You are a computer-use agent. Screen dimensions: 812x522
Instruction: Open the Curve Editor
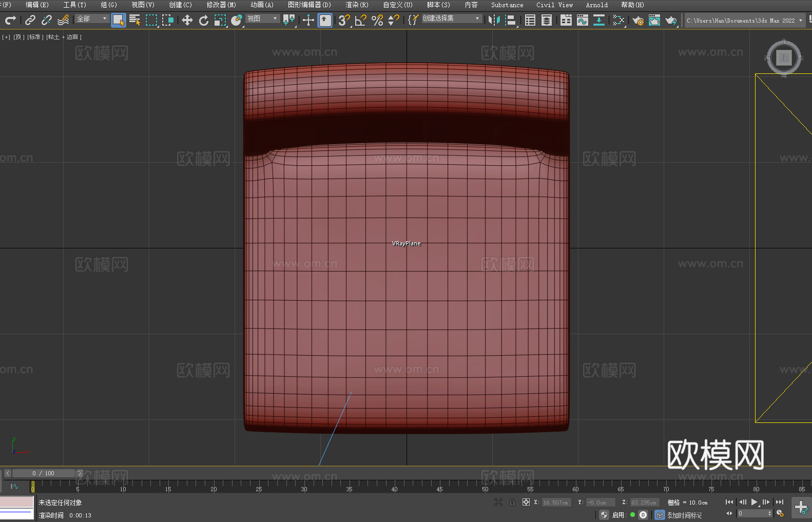click(583, 20)
